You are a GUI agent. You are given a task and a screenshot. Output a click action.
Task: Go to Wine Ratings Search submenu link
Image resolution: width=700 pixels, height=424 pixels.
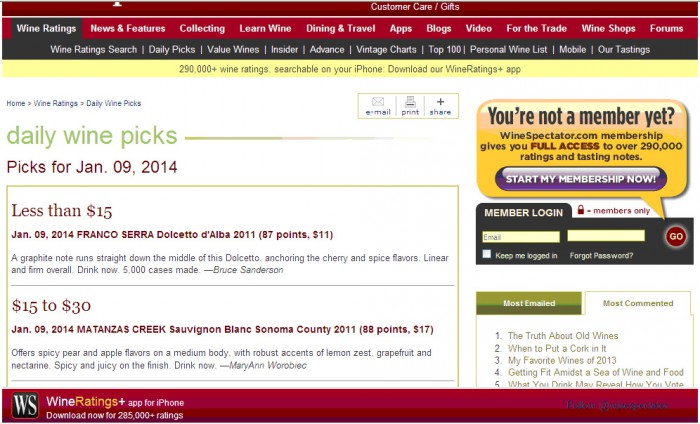coord(94,50)
